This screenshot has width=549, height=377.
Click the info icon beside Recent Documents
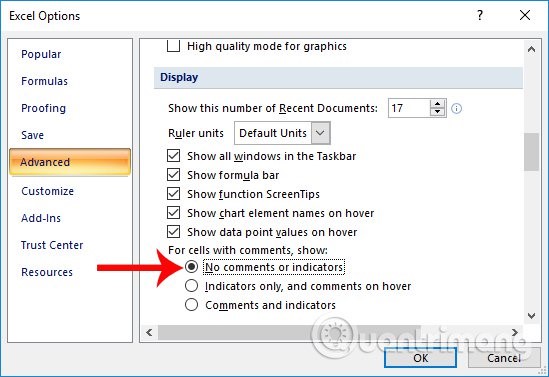coord(456,109)
